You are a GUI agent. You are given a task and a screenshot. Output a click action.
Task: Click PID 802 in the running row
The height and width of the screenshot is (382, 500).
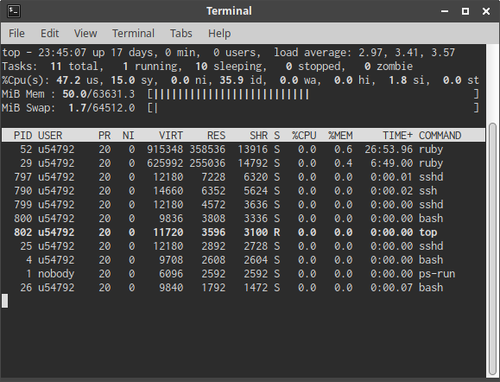[x=23, y=232]
